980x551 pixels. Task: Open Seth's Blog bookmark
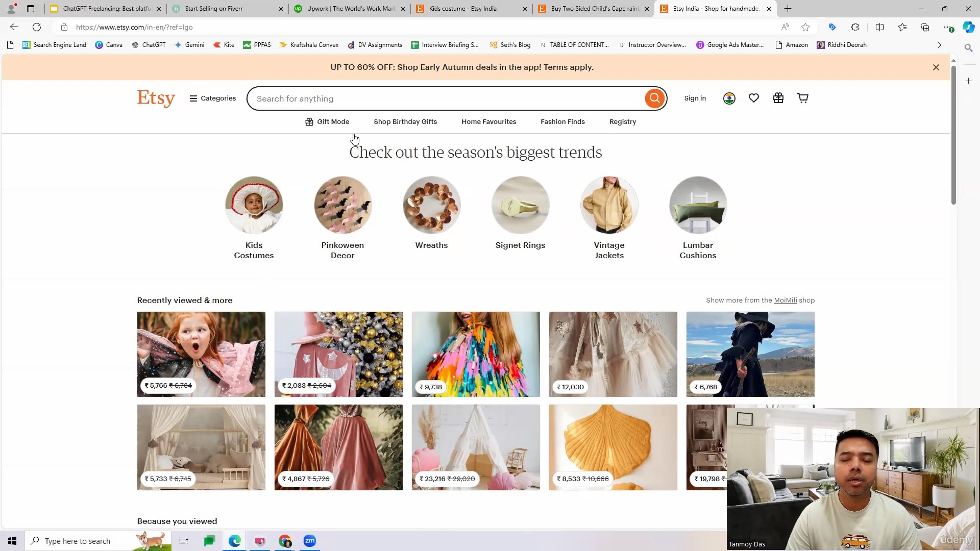point(510,45)
